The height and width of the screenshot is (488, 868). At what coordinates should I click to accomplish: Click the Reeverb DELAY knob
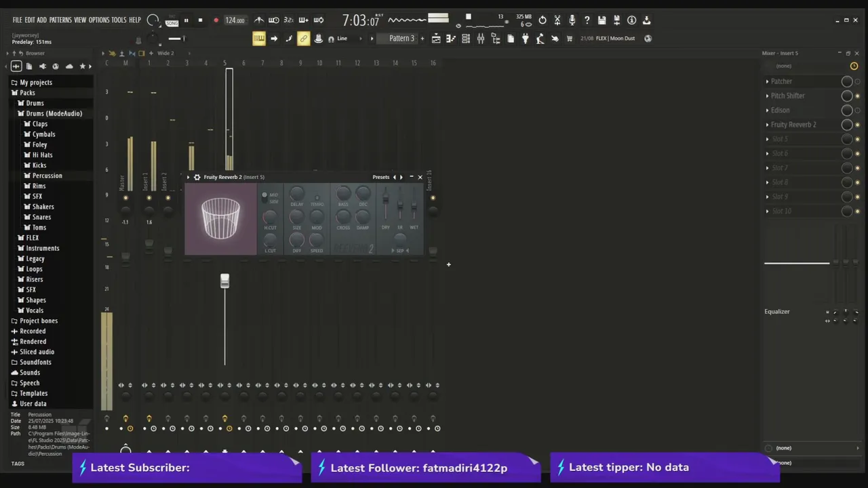(x=297, y=195)
